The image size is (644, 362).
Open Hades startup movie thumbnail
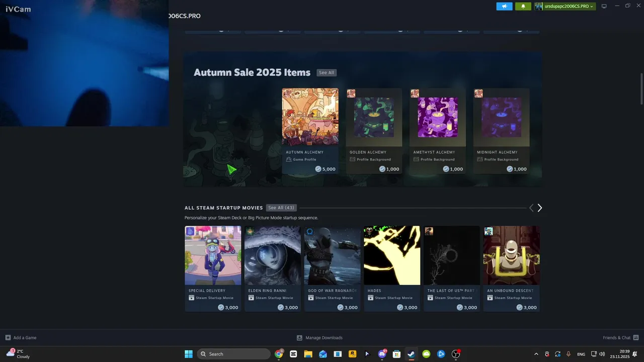coord(392,255)
